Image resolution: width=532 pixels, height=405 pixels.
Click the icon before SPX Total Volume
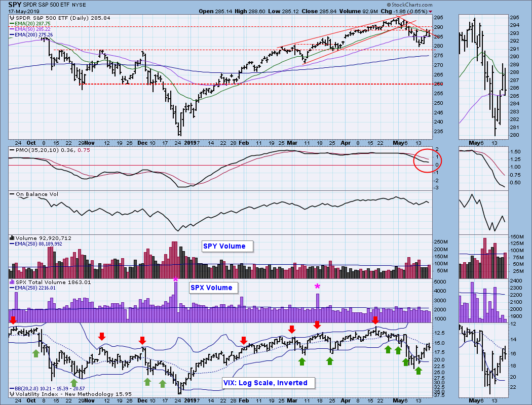12,282
